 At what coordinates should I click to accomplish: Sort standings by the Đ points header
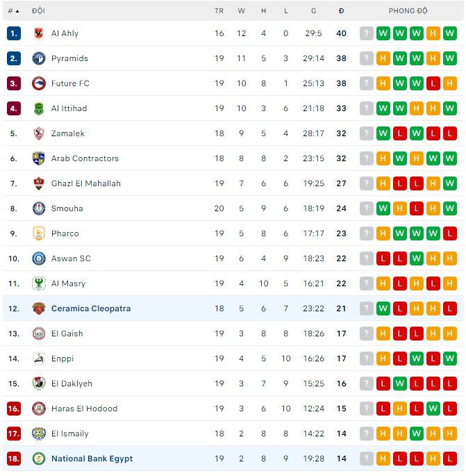(x=341, y=11)
